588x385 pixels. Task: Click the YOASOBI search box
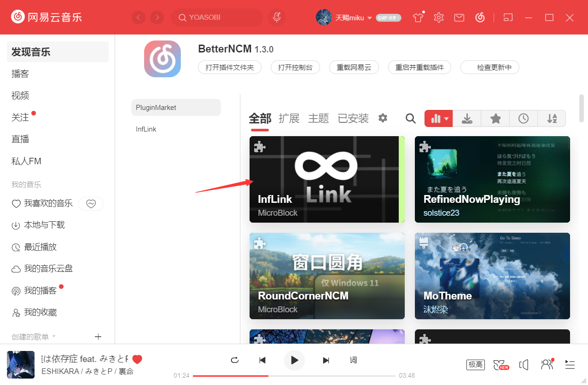pyautogui.click(x=216, y=17)
